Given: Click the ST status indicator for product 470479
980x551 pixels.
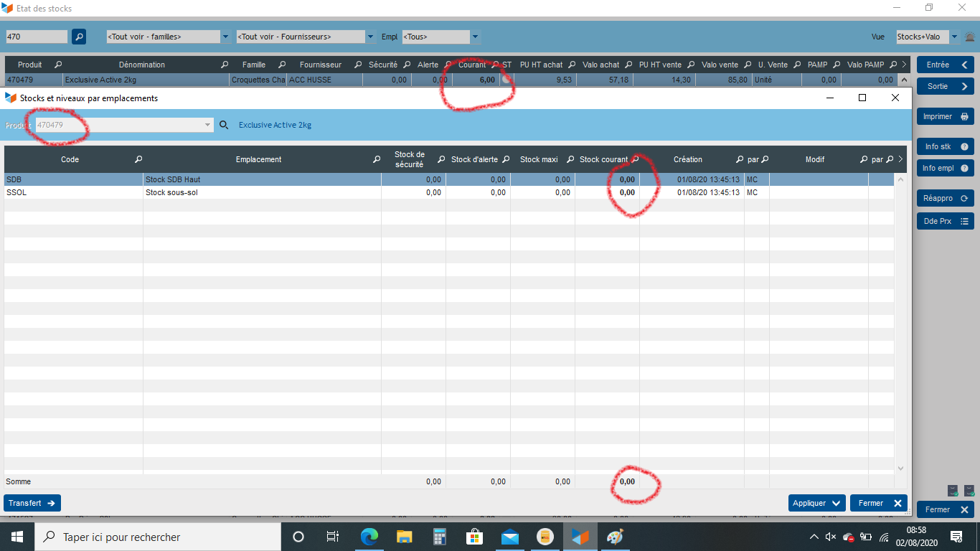Looking at the screenshot, I should pyautogui.click(x=507, y=80).
